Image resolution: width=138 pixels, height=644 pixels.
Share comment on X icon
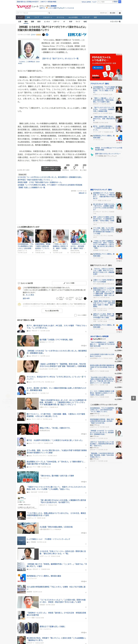pos(85,298)
